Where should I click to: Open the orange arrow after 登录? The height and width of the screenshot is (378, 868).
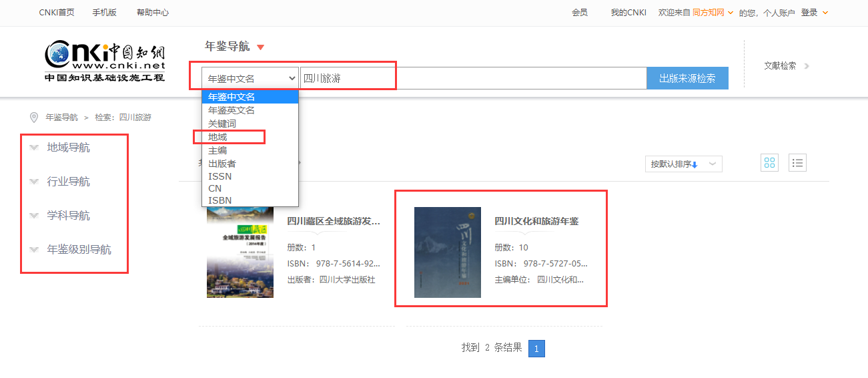click(825, 13)
